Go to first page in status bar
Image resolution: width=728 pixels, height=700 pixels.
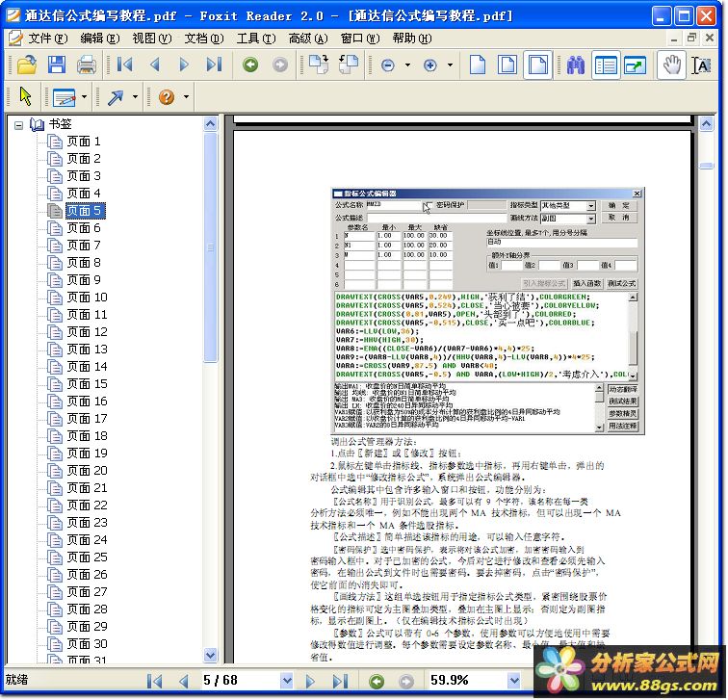(x=154, y=682)
